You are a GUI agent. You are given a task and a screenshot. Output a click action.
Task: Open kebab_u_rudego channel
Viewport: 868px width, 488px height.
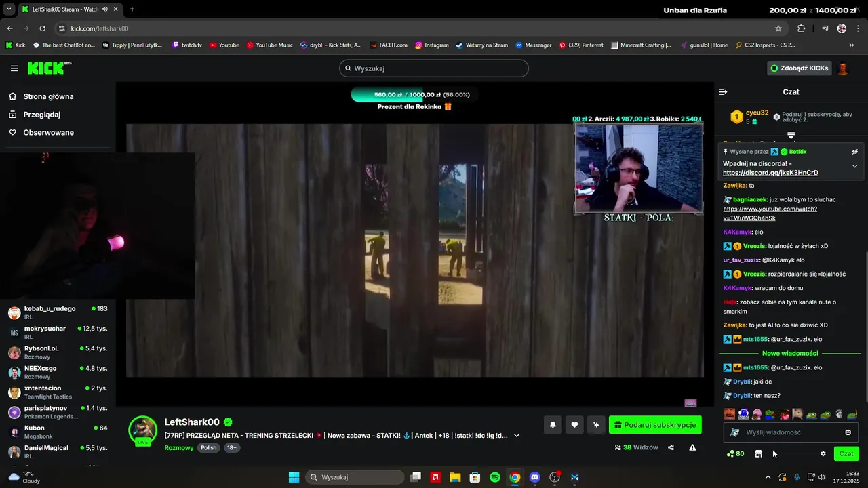click(x=58, y=312)
